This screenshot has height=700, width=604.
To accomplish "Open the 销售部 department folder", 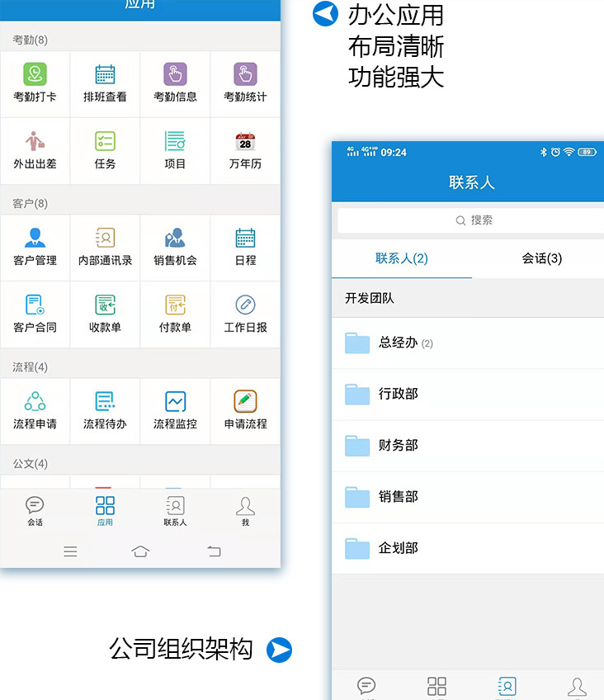I will [468, 497].
